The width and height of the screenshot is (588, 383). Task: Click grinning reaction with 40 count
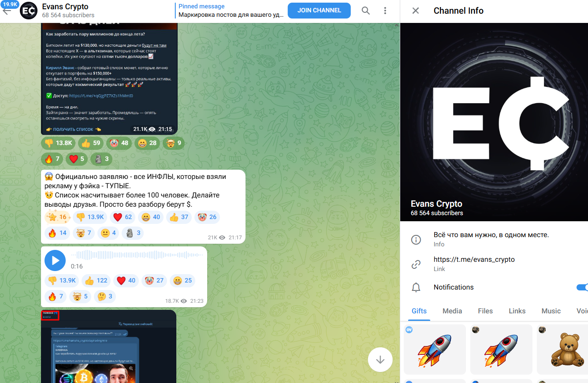click(x=151, y=217)
